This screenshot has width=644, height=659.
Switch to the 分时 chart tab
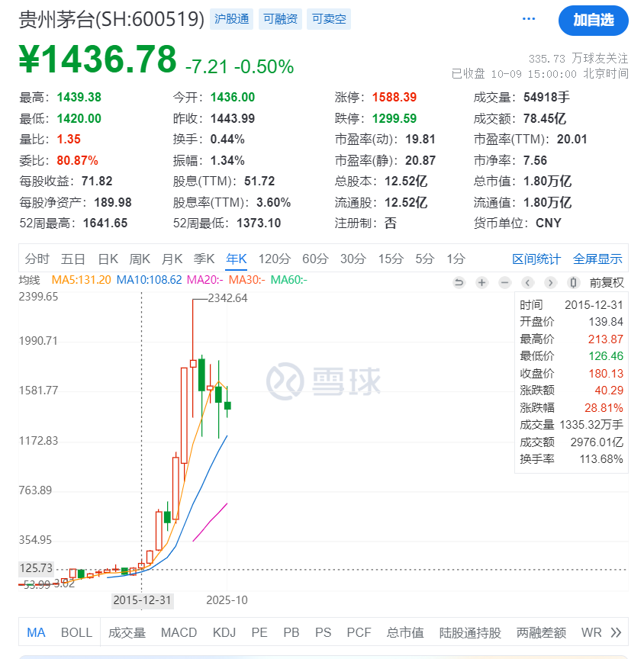coord(37,259)
